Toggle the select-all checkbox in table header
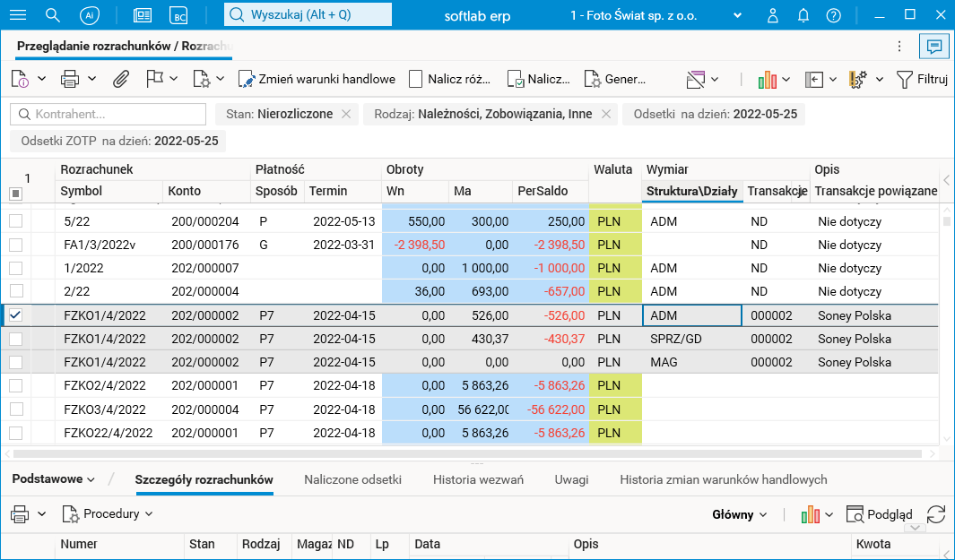This screenshot has width=955, height=560. pyautogui.click(x=15, y=194)
